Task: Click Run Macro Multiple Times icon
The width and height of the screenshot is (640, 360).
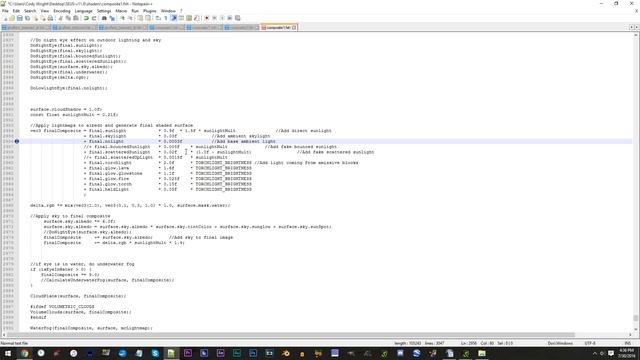Action: [230, 18]
